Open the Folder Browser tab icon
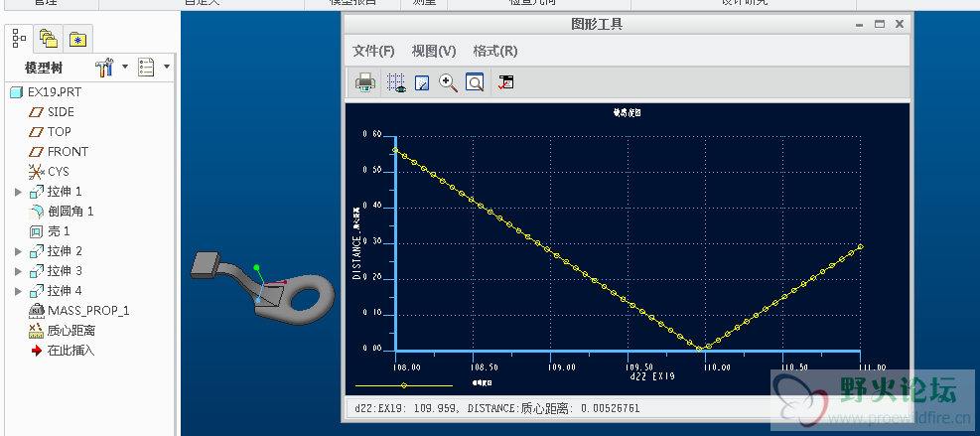This screenshot has width=980, height=436. coord(48,40)
